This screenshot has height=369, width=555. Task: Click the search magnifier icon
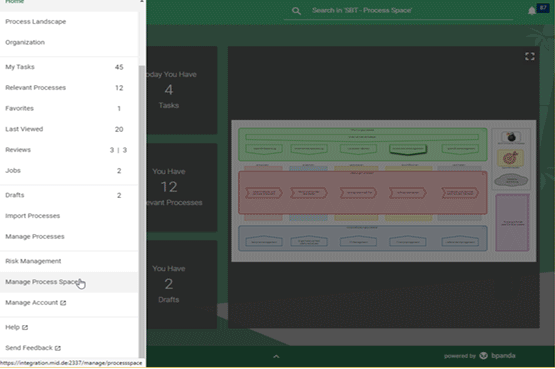[296, 11]
